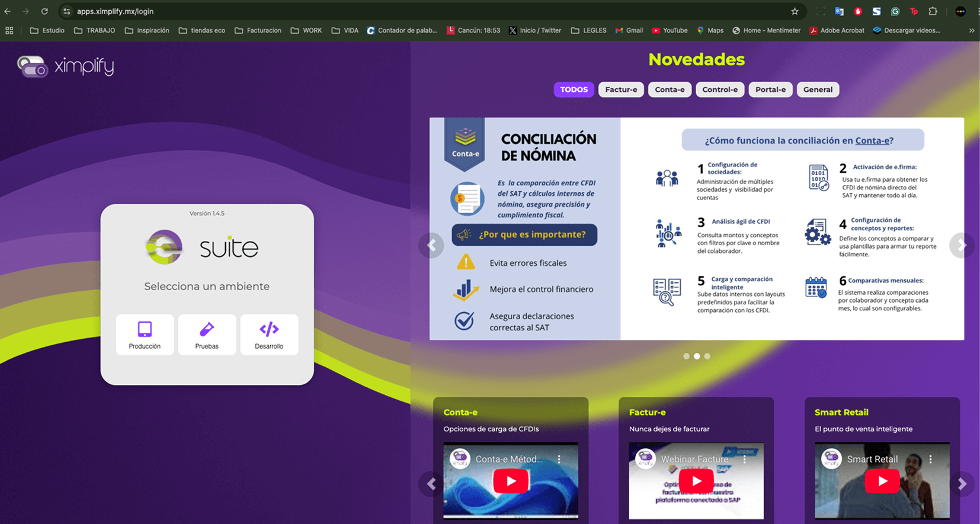Open the VIDA bookmarks folder
Image resolution: width=980 pixels, height=524 pixels.
tap(345, 30)
